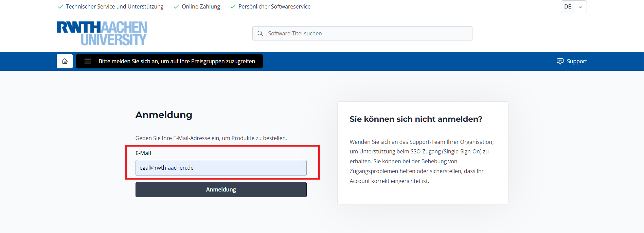Click the Persönlicher Softwareservice text
The height and width of the screenshot is (233, 644).
(274, 6)
